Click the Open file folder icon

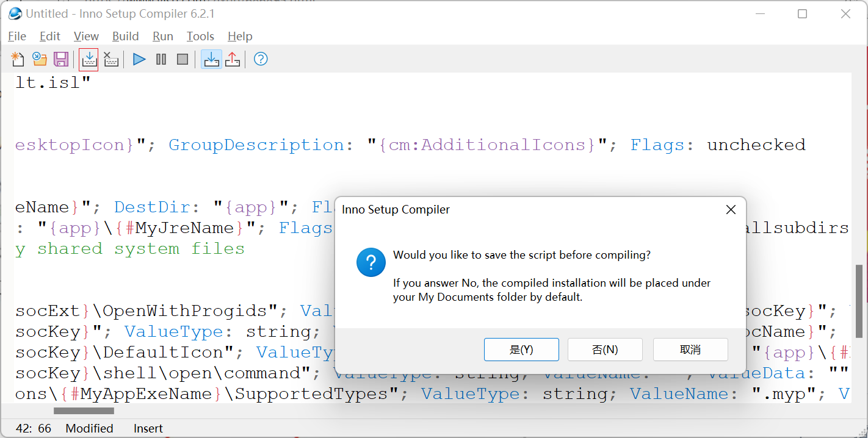tap(40, 59)
